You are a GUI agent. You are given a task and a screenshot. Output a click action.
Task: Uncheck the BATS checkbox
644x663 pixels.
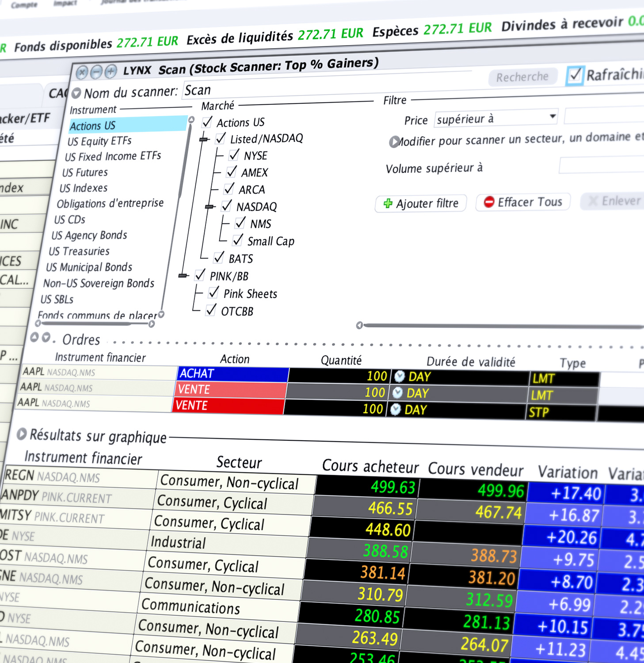219,257
